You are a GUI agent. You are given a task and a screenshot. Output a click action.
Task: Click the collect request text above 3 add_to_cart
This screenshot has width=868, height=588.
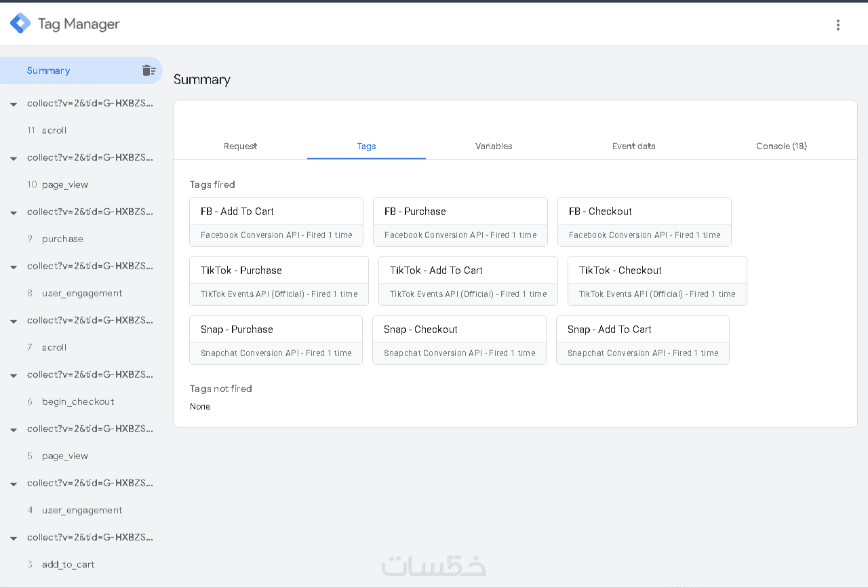(90, 537)
